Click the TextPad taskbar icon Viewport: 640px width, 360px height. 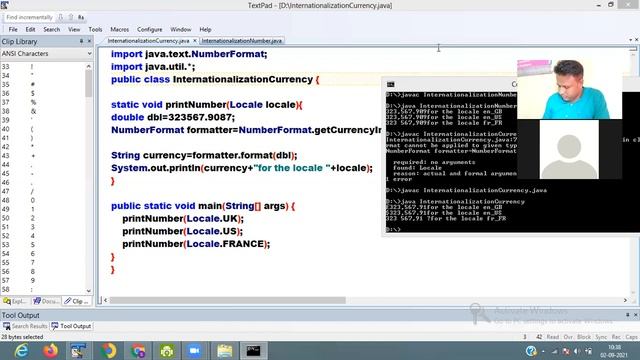pos(78,351)
